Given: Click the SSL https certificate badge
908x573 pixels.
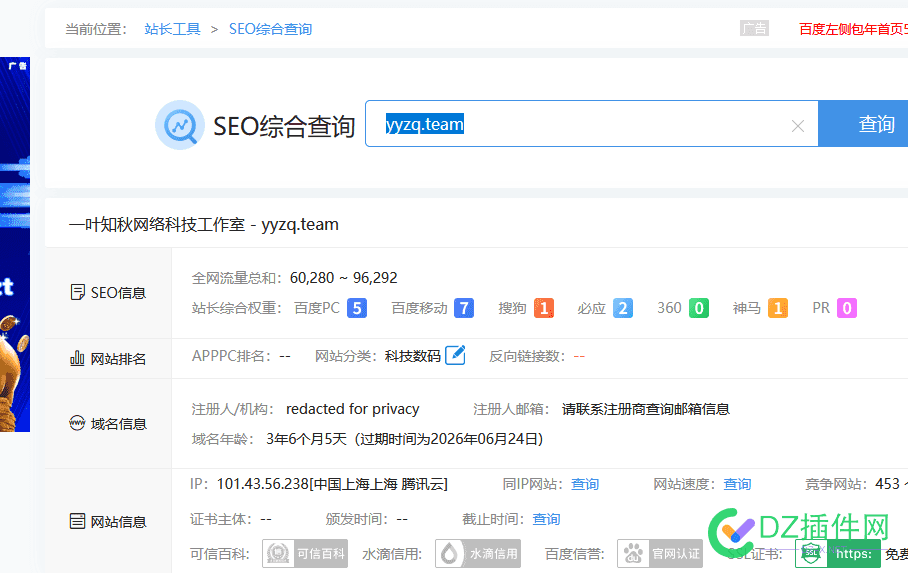Looking at the screenshot, I should (x=838, y=554).
